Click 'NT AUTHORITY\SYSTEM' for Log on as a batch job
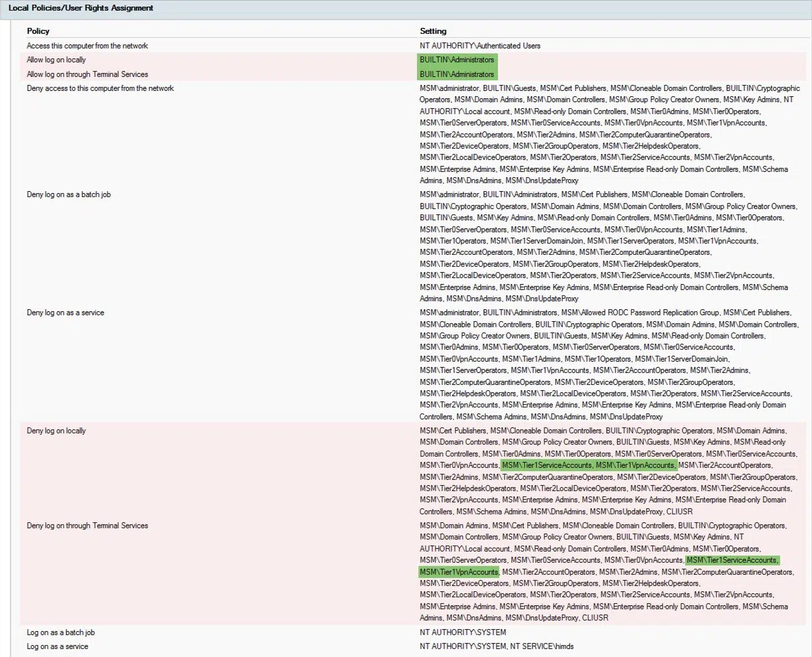Viewport: 812px width, 657px height. pos(463,632)
